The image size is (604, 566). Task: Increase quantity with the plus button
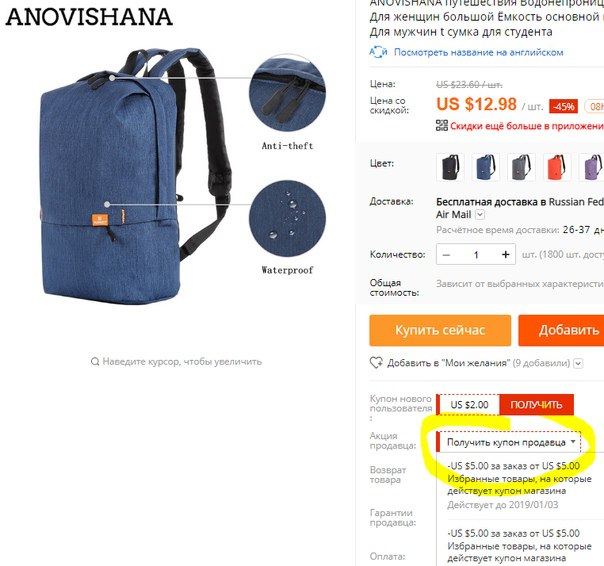point(506,254)
